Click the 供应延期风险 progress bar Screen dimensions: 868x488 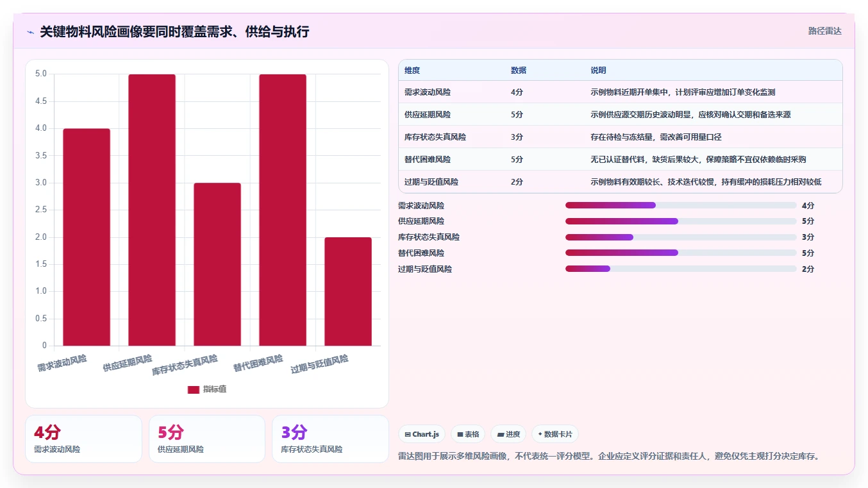[681, 221]
